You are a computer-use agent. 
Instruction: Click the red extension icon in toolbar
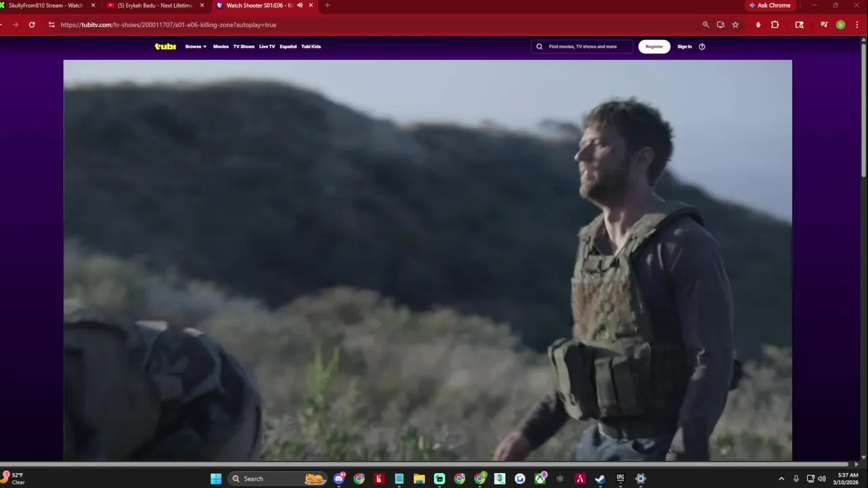[x=758, y=24]
